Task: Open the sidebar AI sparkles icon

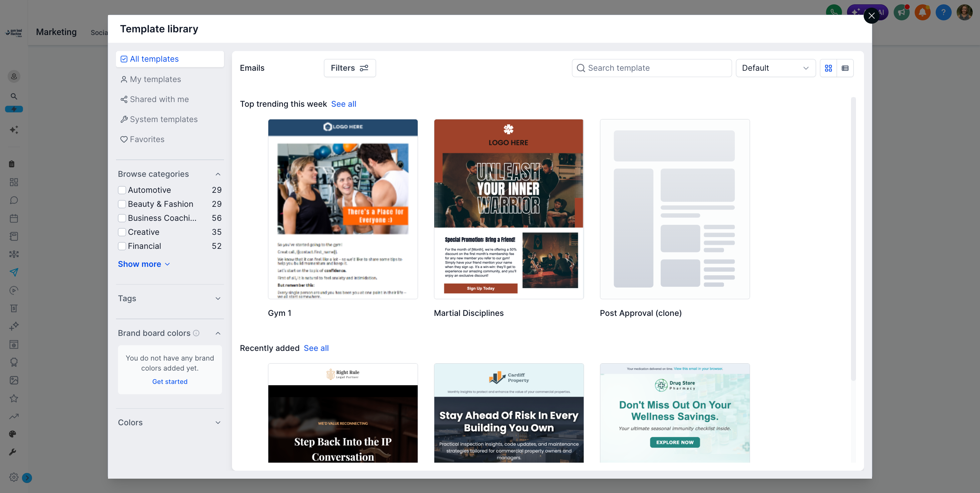Action: coord(14,130)
